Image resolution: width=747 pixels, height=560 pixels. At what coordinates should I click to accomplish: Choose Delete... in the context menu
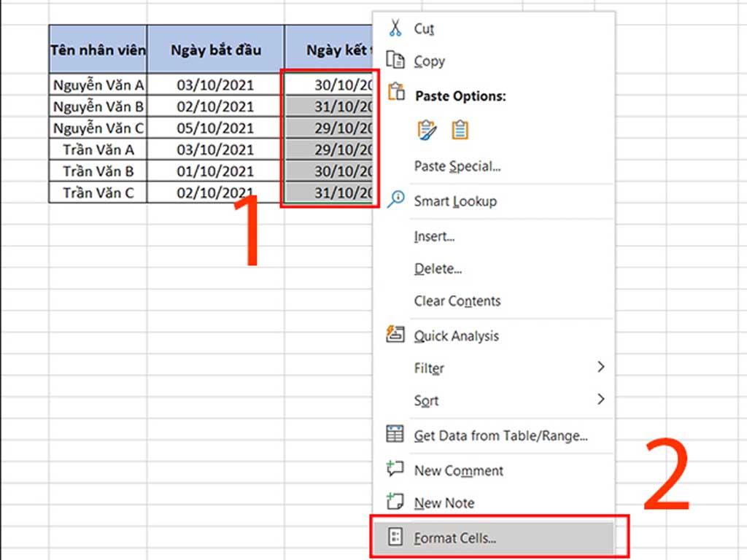coord(438,268)
